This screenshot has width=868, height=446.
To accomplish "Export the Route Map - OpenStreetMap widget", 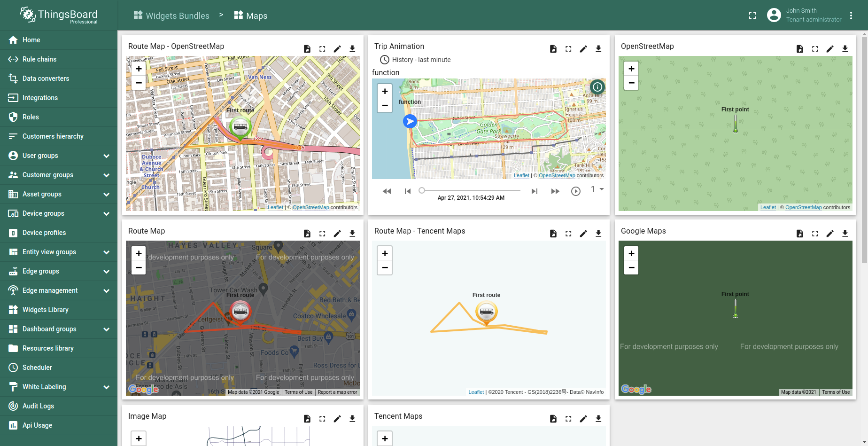I will click(352, 49).
